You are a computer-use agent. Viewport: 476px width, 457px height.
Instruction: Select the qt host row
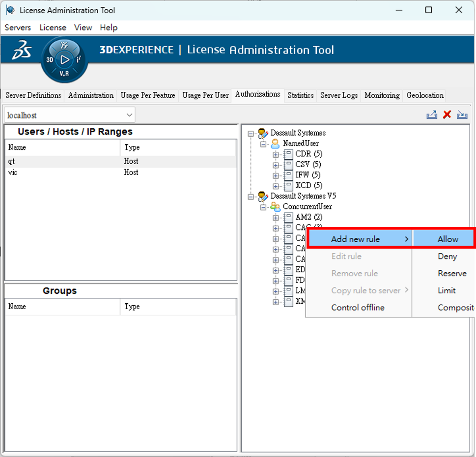[x=120, y=161]
